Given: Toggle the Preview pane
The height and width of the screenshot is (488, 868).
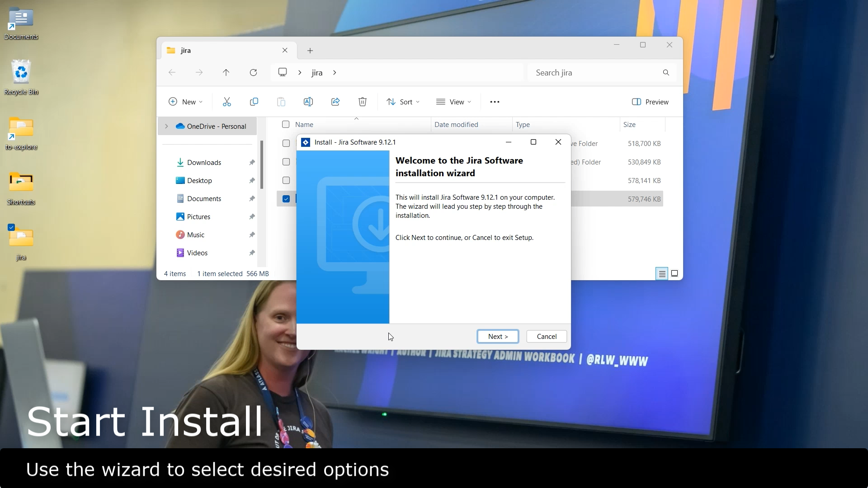Looking at the screenshot, I should click(650, 102).
